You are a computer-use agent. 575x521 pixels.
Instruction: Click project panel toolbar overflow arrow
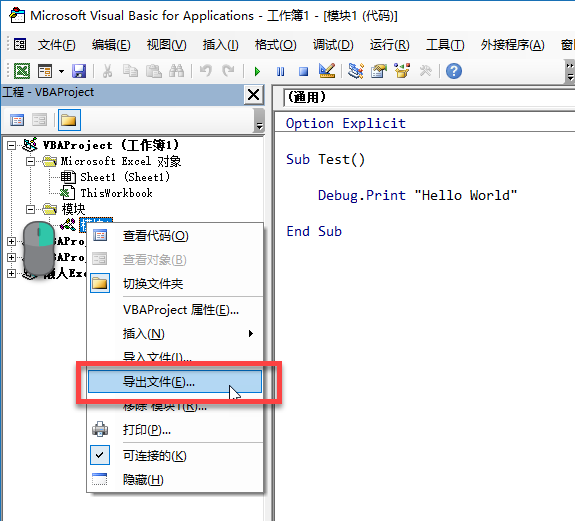point(259,121)
